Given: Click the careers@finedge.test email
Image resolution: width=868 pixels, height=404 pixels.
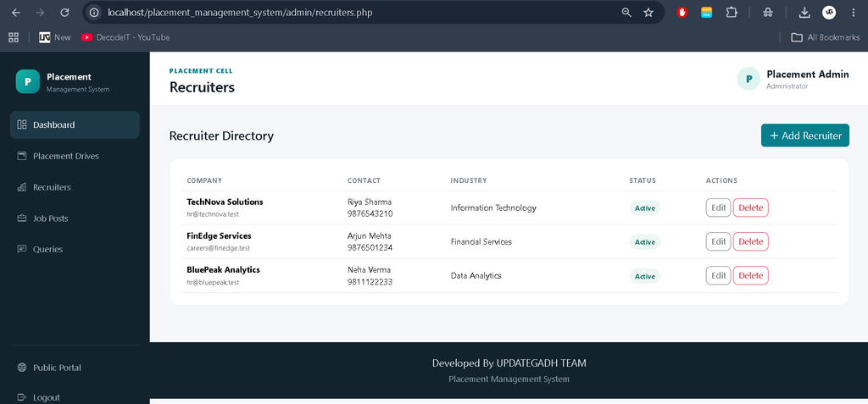Looking at the screenshot, I should (x=218, y=248).
